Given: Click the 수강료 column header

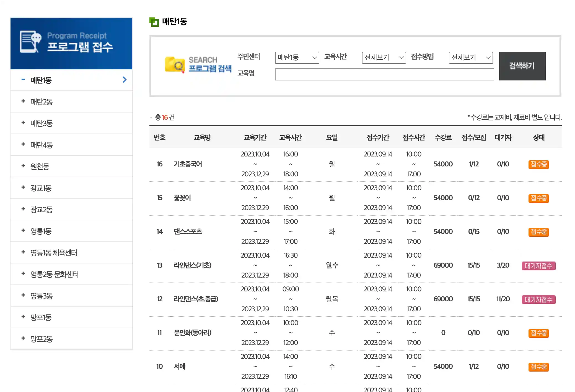Looking at the screenshot, I should click(x=443, y=138).
